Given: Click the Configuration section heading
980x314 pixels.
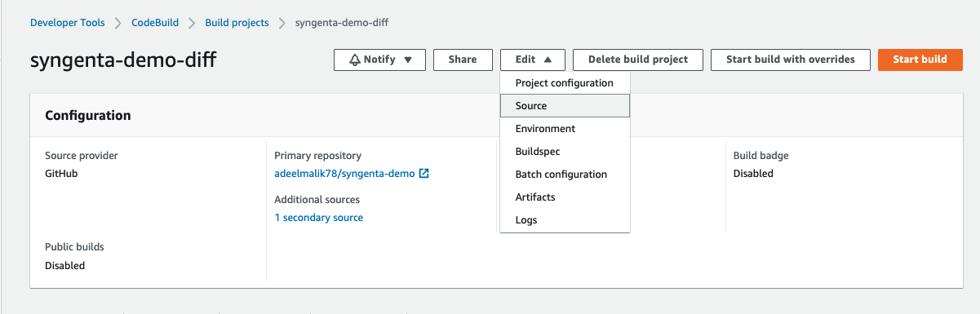Looking at the screenshot, I should [88, 116].
